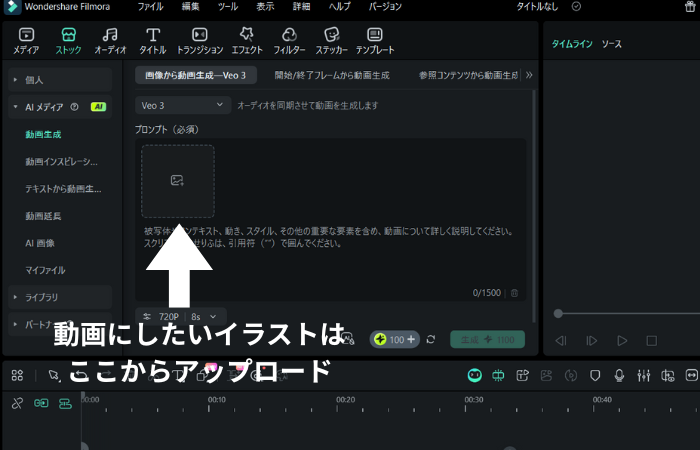Viewport: 700px width, 450px height.
Task: Select AI 画像 in sidebar
Action: coord(40,243)
